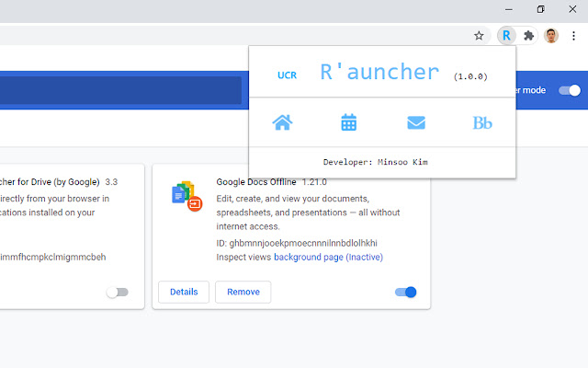Click the Developer: Minsoo Kim text
This screenshot has height=368, width=588.
pos(376,162)
